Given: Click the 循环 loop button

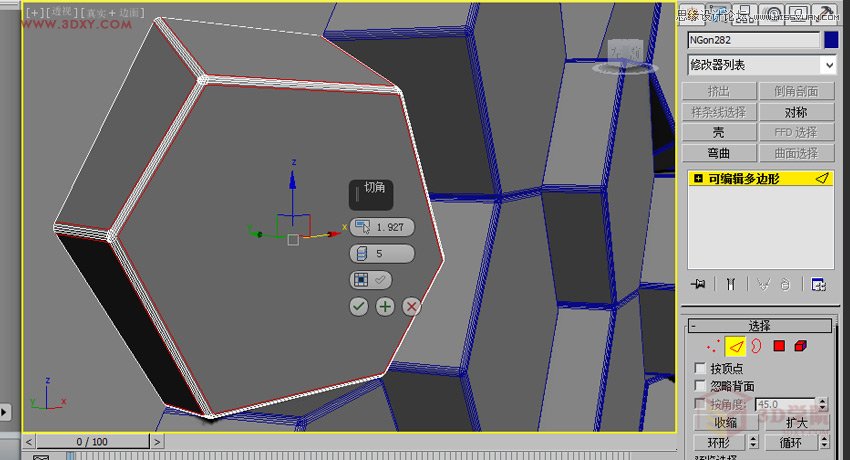Looking at the screenshot, I should coord(791,443).
